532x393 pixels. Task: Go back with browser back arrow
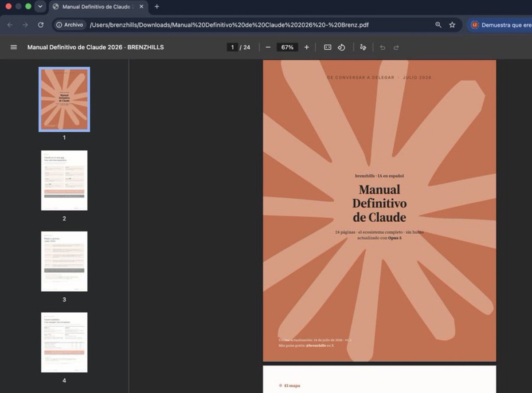click(x=10, y=25)
